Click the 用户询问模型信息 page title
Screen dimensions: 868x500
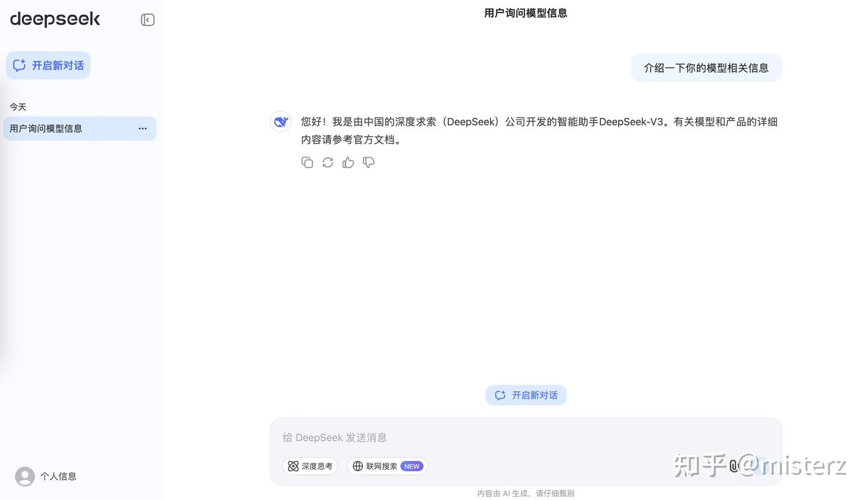point(526,13)
